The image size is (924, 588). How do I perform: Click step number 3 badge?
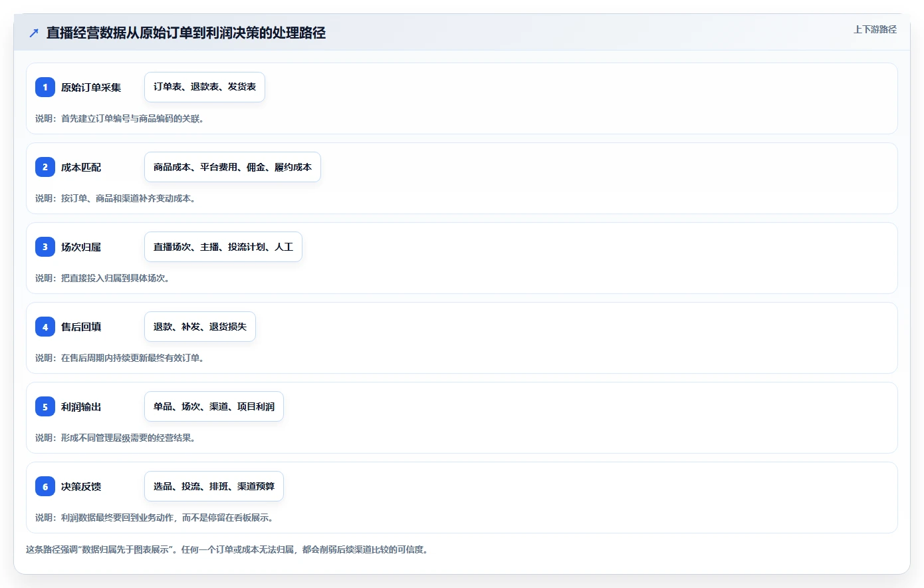tap(45, 247)
